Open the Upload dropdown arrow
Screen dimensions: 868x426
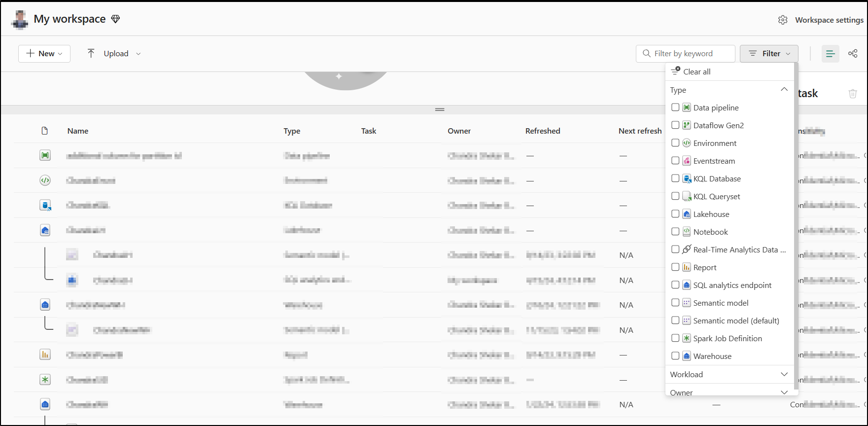tap(139, 54)
